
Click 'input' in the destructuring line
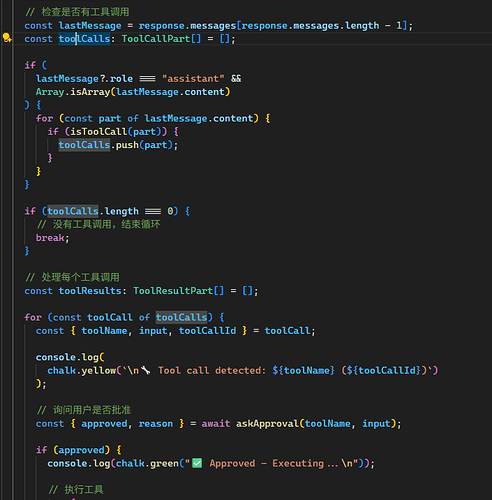[153, 331]
